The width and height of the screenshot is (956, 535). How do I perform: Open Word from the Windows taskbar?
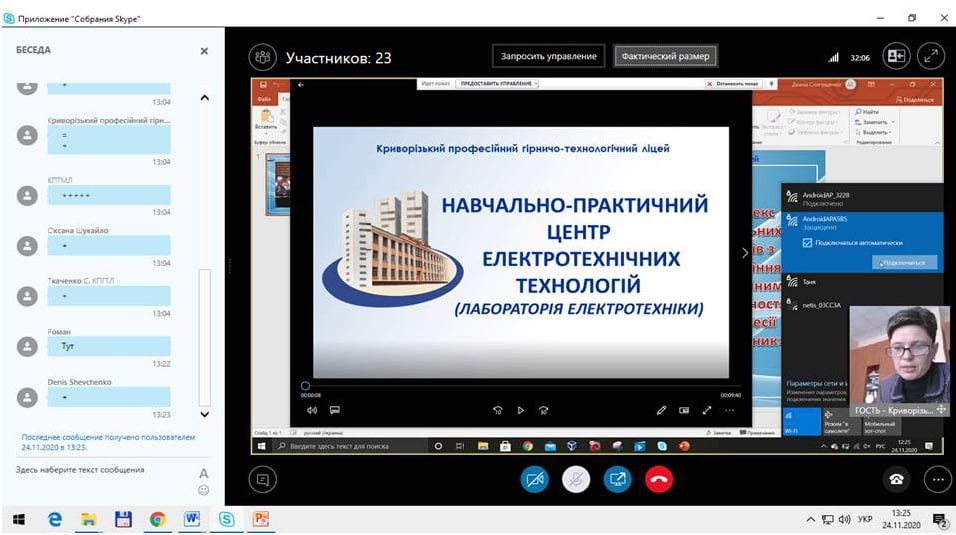click(192, 519)
